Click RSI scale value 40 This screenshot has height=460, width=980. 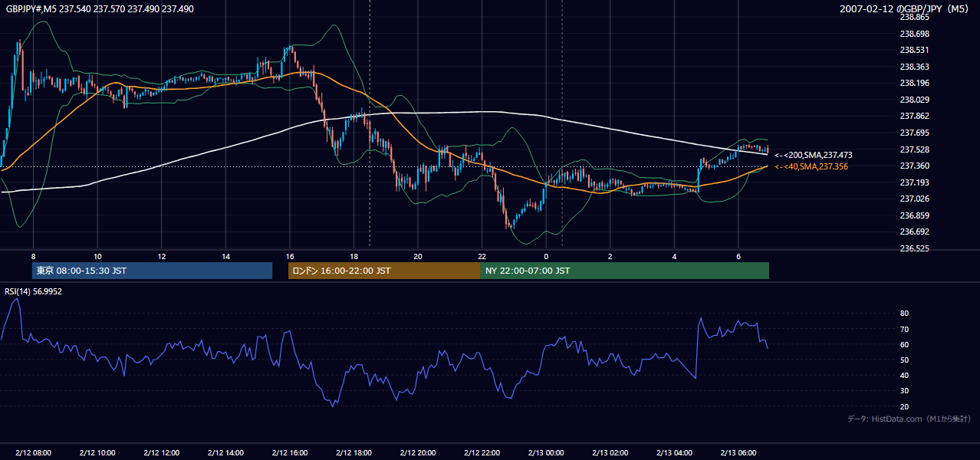[x=905, y=375]
